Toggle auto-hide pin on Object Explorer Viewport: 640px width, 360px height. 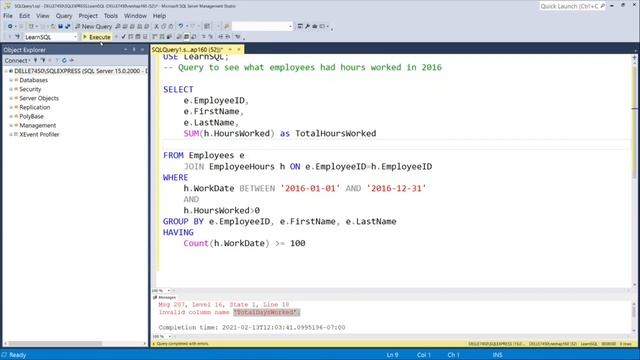point(134,49)
